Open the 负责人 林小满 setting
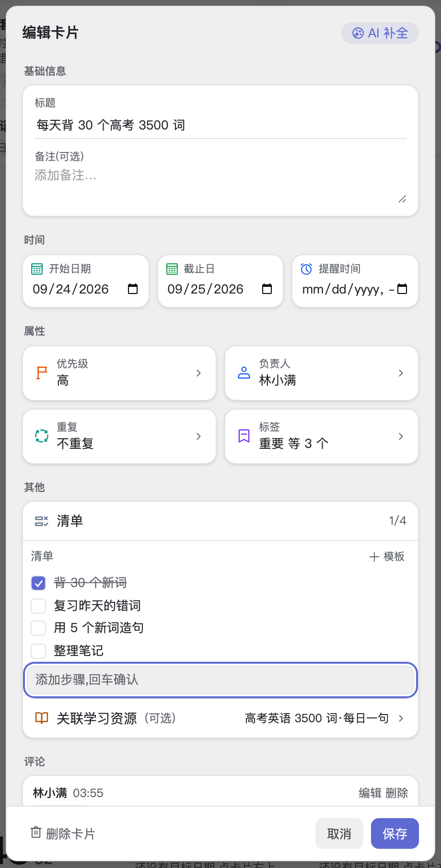The image size is (441, 868). click(322, 373)
